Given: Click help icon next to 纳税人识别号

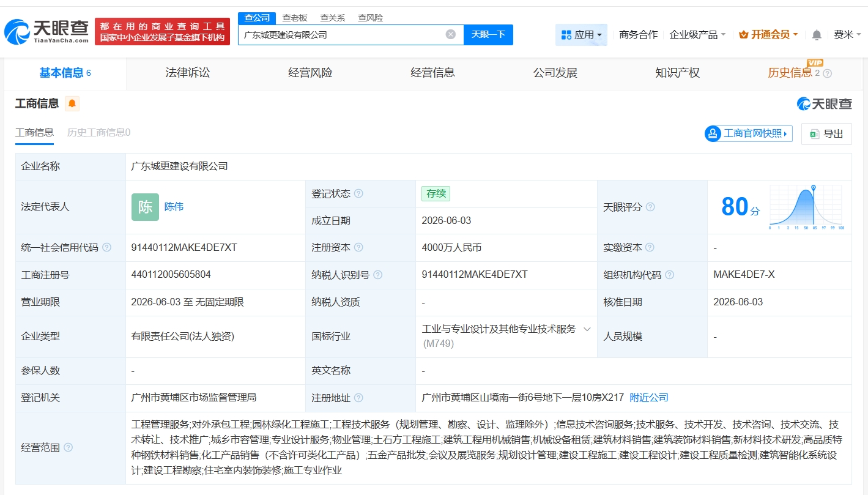Looking at the screenshot, I should tap(377, 275).
